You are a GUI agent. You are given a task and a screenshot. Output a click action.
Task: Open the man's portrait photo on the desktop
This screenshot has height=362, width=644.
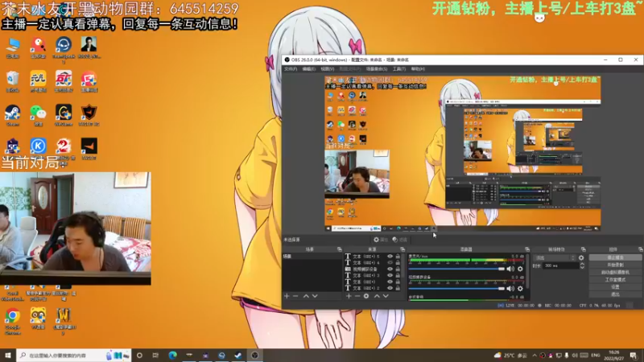89,47
